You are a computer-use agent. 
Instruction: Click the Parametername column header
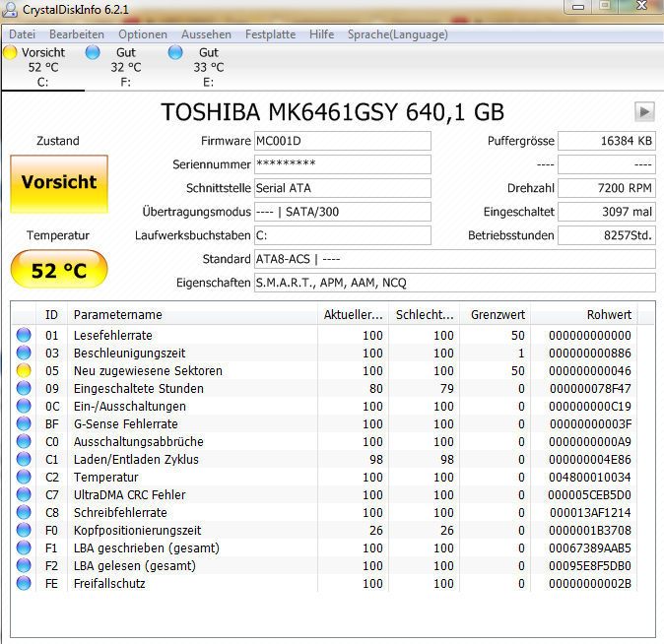[193, 314]
